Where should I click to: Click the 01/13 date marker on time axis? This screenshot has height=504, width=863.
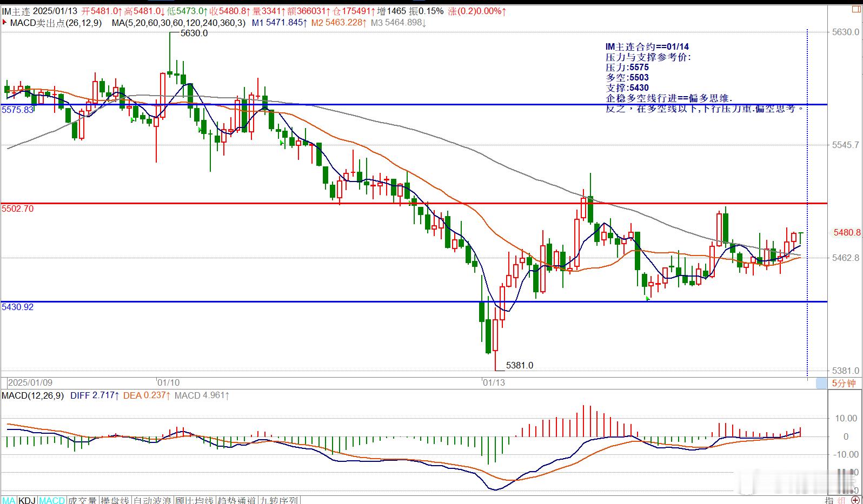[x=494, y=382]
